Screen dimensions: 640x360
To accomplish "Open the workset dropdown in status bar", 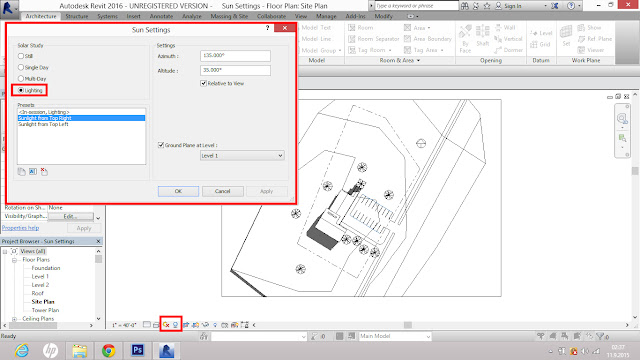I will 259,336.
